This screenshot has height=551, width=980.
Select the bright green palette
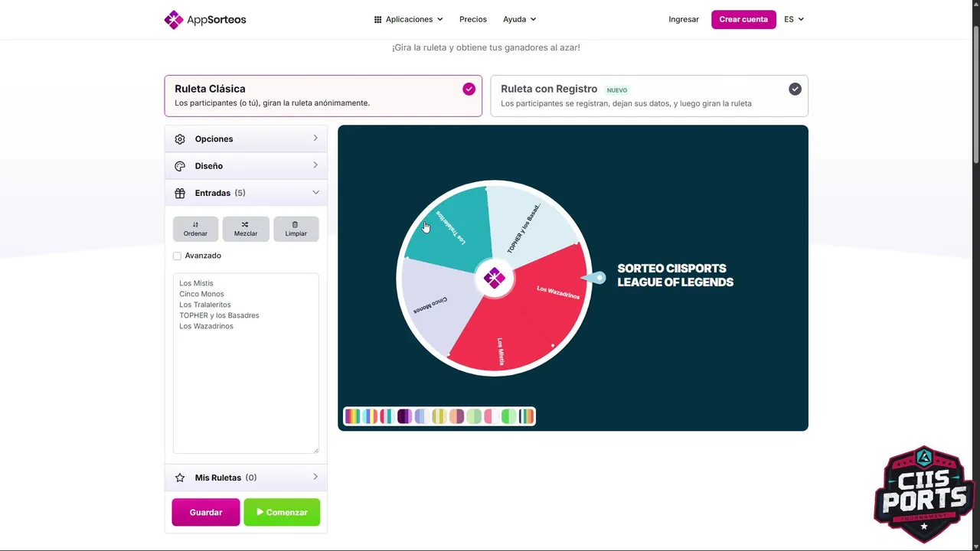[509, 416]
